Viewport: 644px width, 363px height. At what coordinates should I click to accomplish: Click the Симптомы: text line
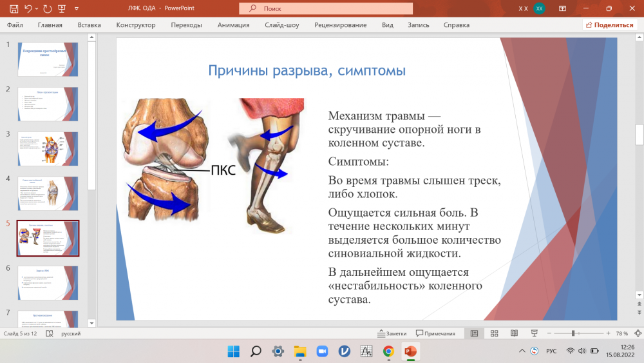pyautogui.click(x=358, y=162)
